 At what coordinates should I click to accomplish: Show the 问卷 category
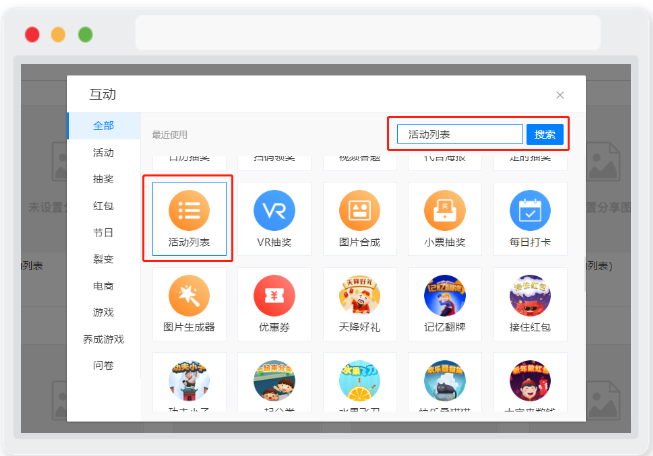pyautogui.click(x=104, y=366)
